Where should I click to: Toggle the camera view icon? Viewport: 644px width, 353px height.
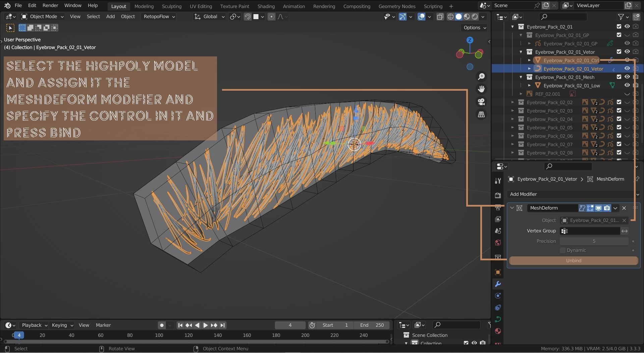tap(481, 102)
